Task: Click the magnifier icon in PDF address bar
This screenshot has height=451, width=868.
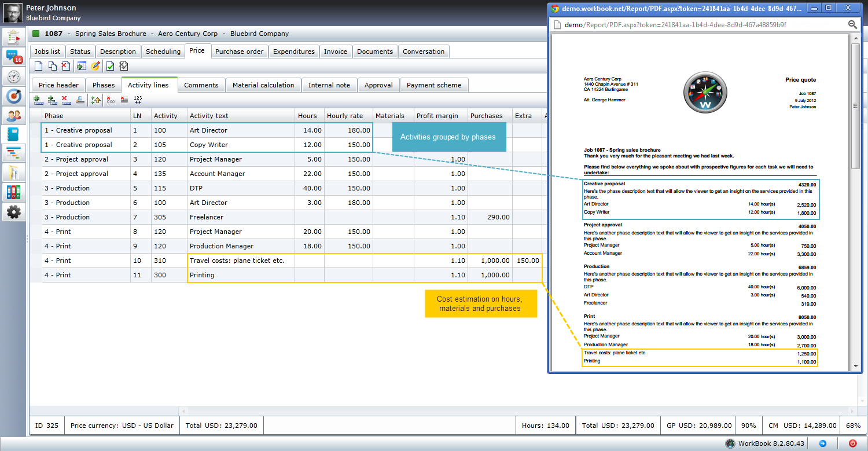Action: [852, 25]
